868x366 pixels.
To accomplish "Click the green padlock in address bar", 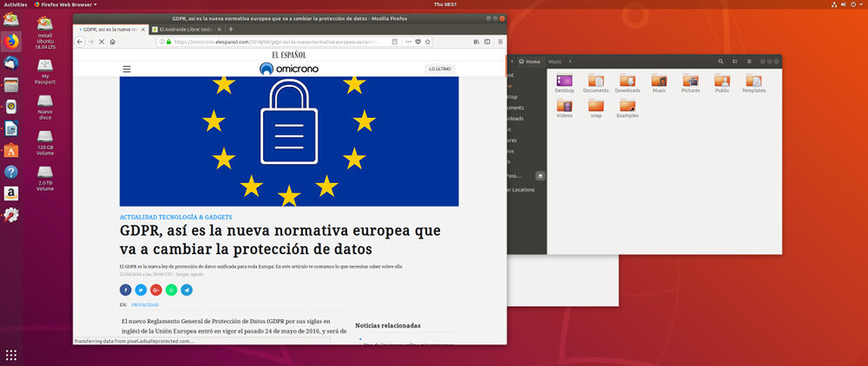I will click(x=169, y=42).
